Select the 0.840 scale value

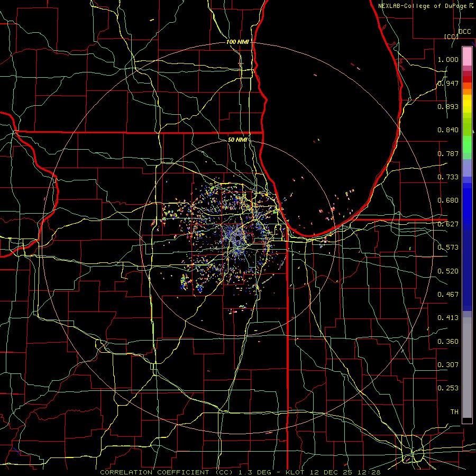pos(448,130)
